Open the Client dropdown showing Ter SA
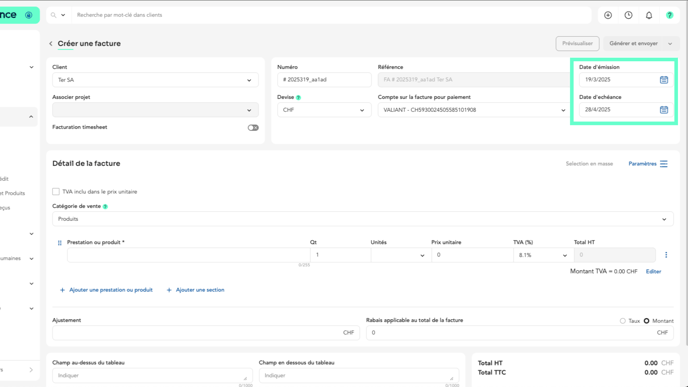 click(x=155, y=80)
